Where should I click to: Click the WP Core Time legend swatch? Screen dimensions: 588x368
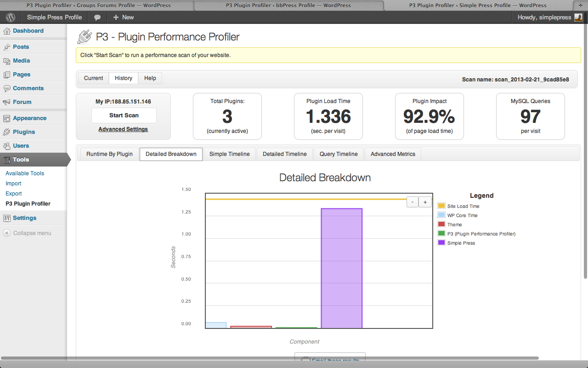tap(441, 215)
